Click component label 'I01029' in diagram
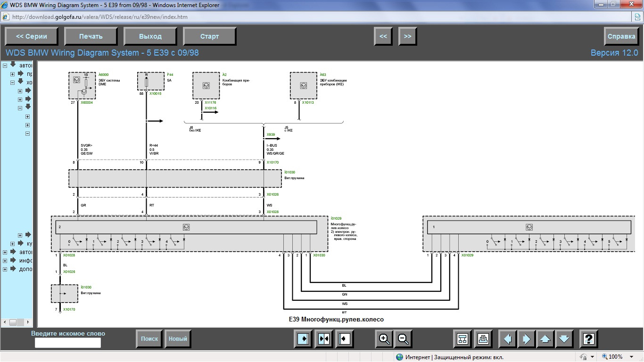 [x=336, y=218]
